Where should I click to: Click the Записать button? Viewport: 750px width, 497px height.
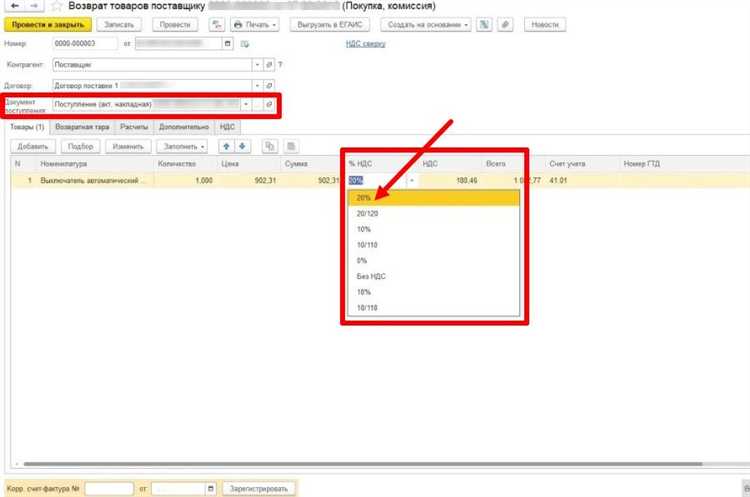point(119,24)
